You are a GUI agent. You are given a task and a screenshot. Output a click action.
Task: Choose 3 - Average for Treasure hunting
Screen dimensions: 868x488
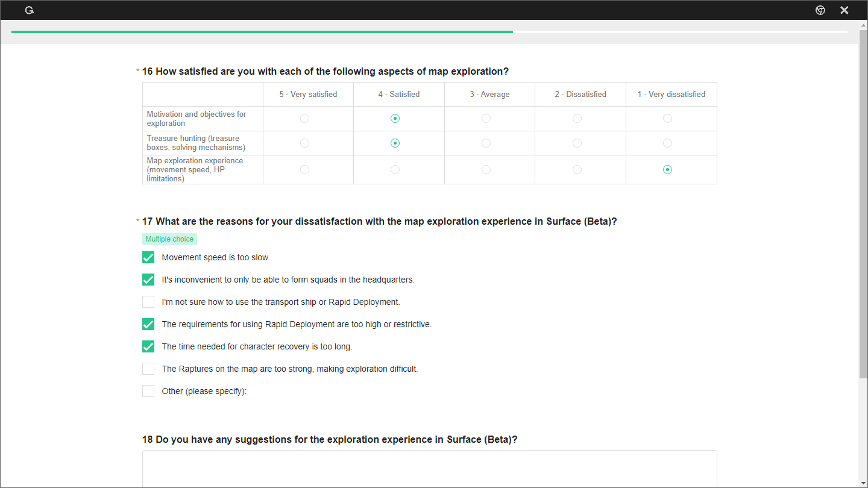pos(486,143)
